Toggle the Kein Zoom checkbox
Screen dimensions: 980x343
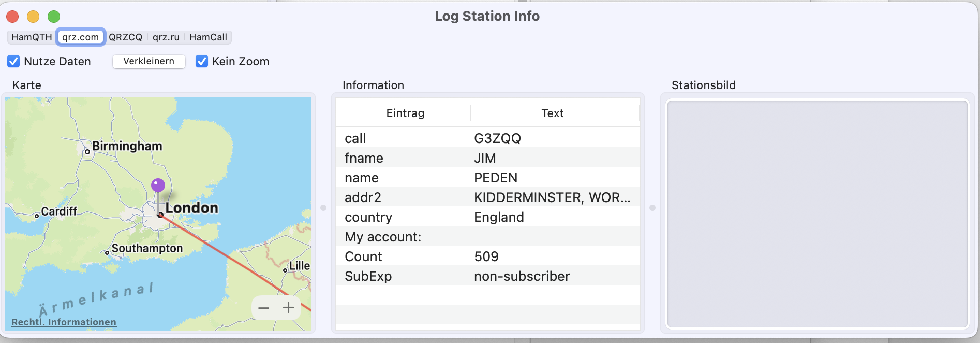click(202, 61)
